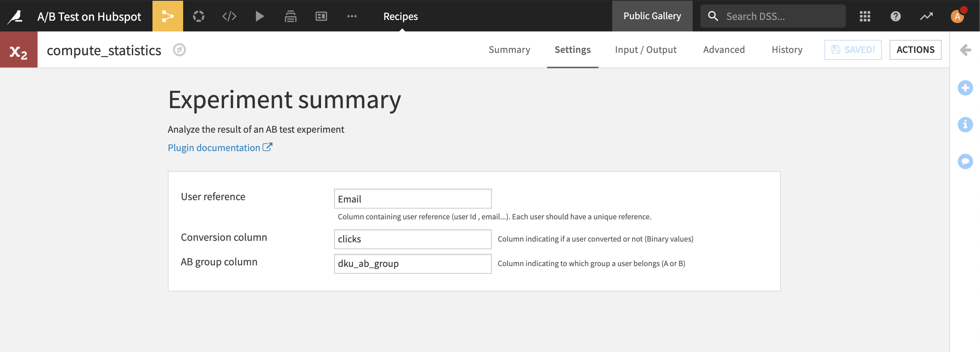The image size is (980, 352).
Task: Open the Plugin documentation link
Action: (x=216, y=147)
